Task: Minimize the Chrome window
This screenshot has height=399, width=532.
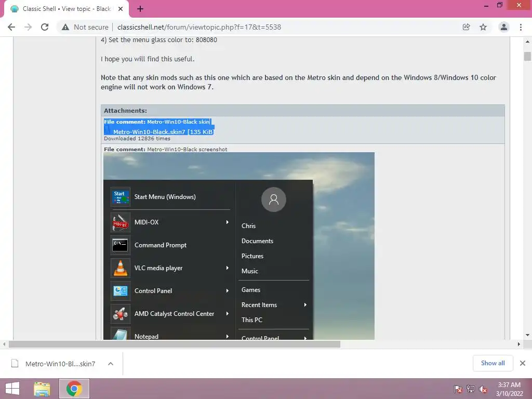Action: 486,5
